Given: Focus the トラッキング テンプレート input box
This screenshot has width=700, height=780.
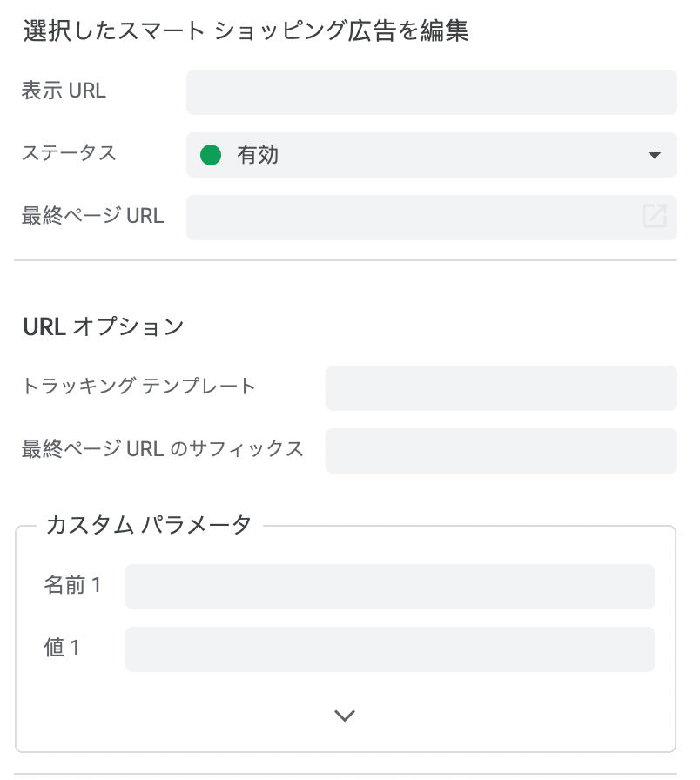Looking at the screenshot, I should click(x=501, y=388).
